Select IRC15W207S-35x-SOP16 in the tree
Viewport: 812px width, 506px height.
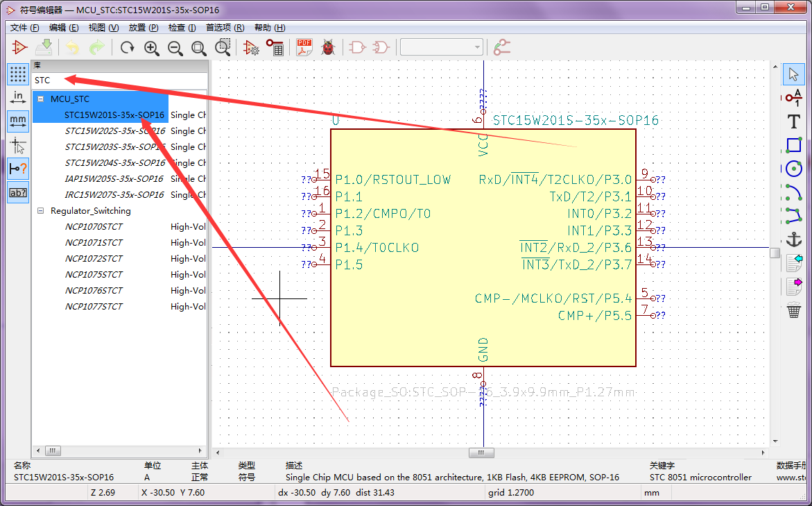tap(114, 195)
